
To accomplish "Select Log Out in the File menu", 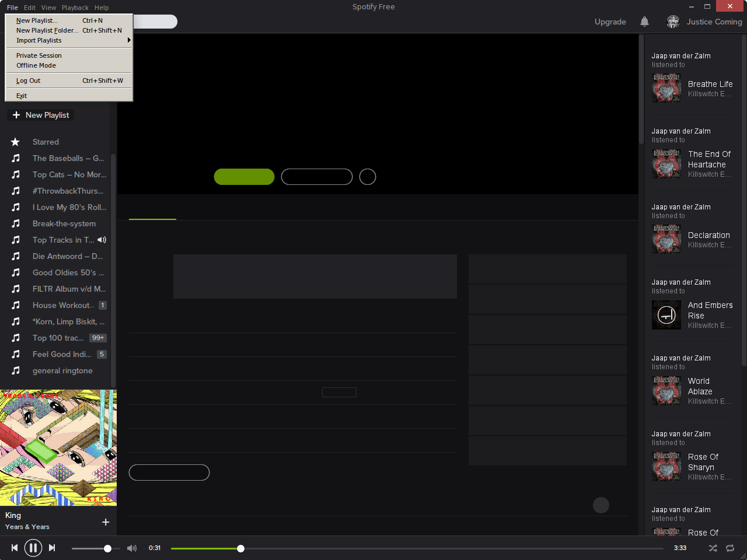I will 29,80.
